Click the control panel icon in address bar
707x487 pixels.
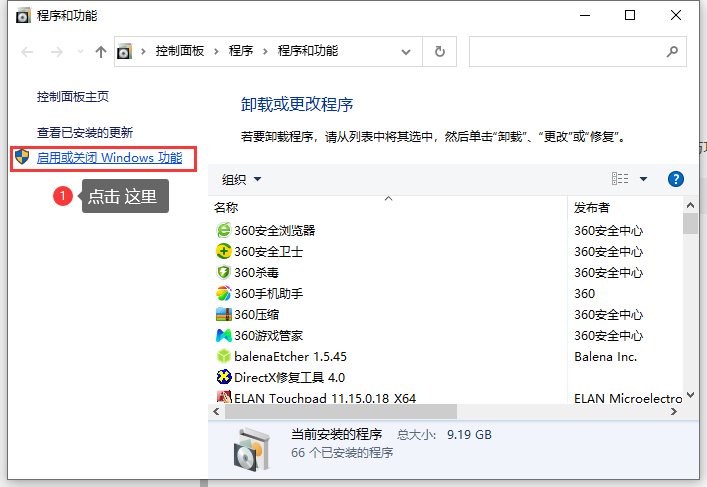(124, 51)
